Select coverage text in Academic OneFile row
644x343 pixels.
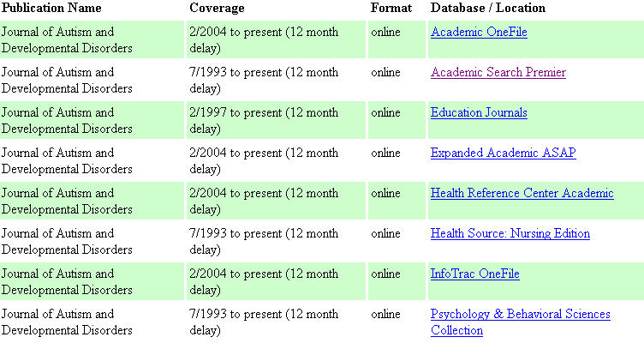[264, 40]
